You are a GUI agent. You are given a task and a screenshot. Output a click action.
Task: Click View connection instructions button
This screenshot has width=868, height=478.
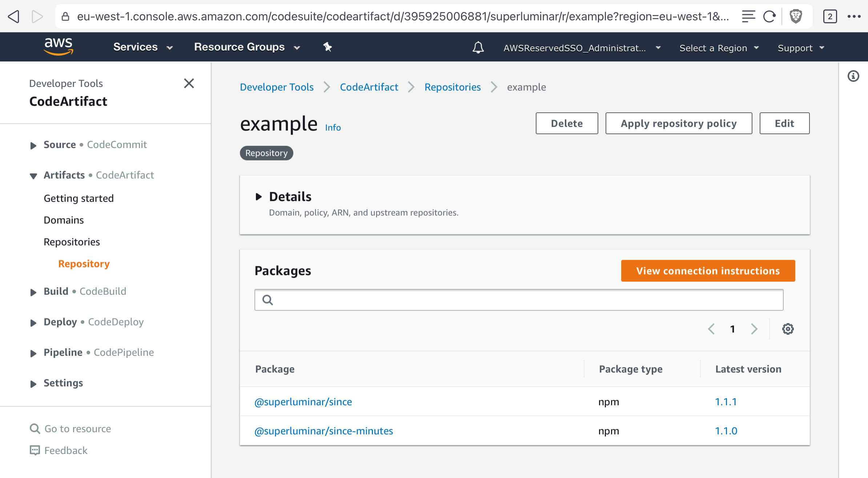coord(708,271)
